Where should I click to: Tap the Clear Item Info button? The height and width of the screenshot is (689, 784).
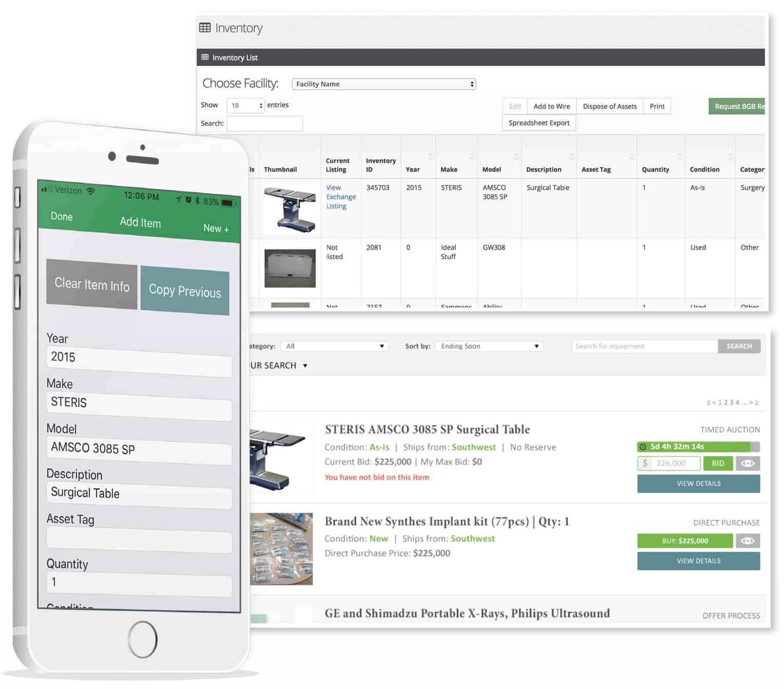tap(92, 284)
